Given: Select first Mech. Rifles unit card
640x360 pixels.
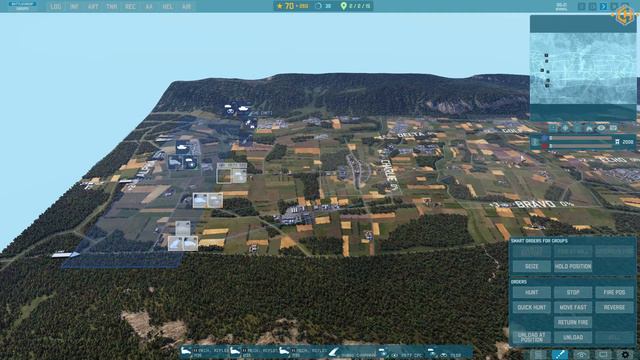Looking at the screenshot, I should click(204, 352).
